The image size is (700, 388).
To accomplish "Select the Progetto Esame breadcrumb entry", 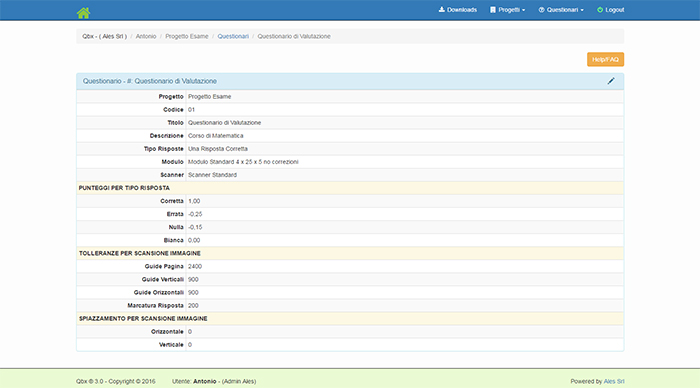I will click(x=187, y=36).
